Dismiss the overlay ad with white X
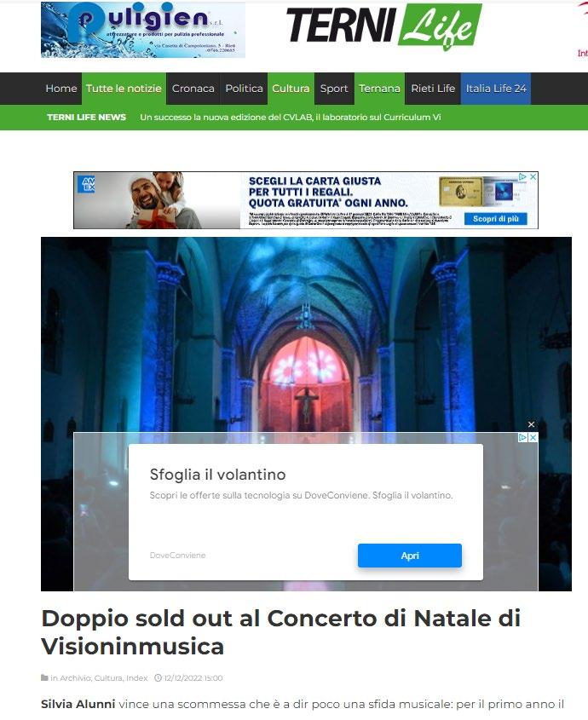The width and height of the screenshot is (588, 720). (x=531, y=424)
